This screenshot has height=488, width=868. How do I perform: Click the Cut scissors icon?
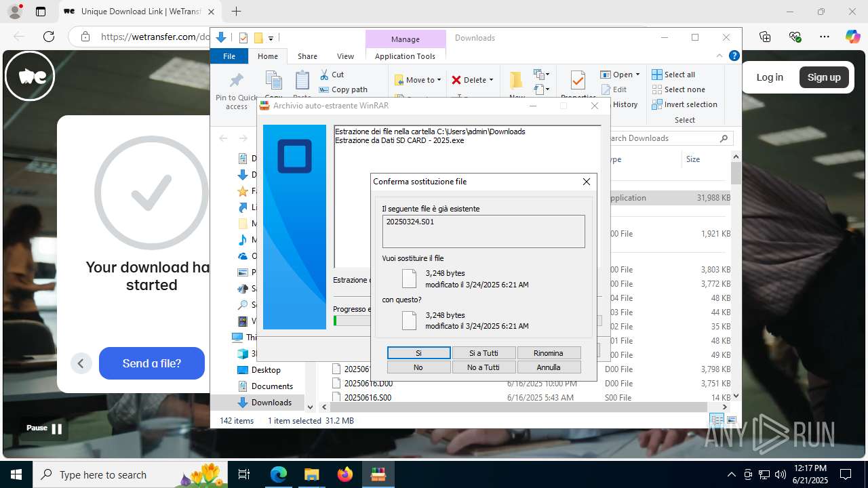pyautogui.click(x=324, y=75)
